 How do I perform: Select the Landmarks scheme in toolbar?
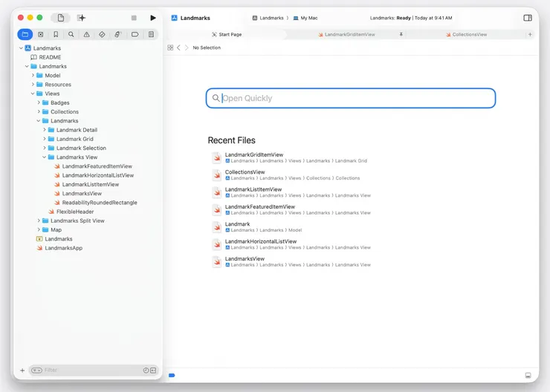pos(268,18)
